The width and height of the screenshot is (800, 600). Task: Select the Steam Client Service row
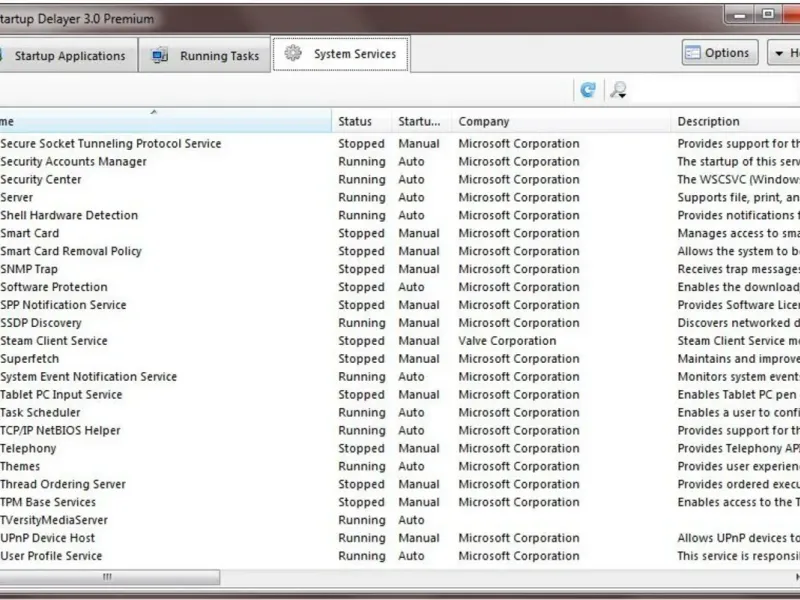(x=54, y=341)
